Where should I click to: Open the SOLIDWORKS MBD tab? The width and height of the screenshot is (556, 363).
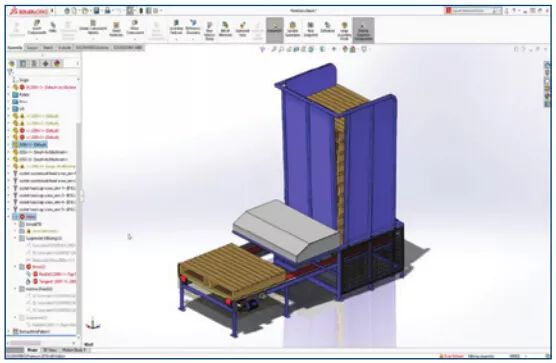tap(128, 48)
